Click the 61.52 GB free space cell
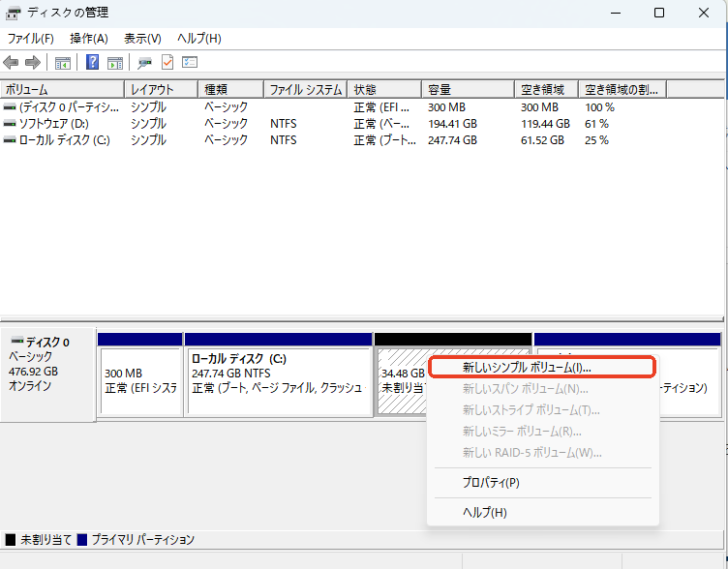 tap(542, 140)
